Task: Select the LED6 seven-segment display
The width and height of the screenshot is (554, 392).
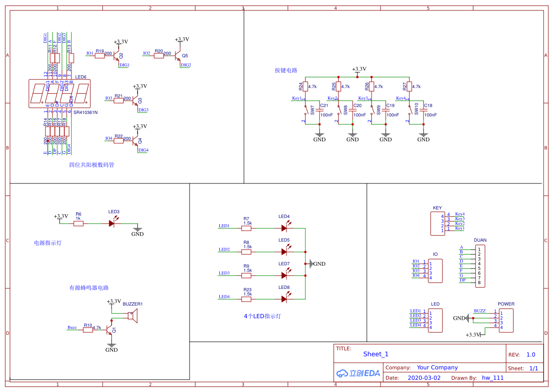Action: 60,93
